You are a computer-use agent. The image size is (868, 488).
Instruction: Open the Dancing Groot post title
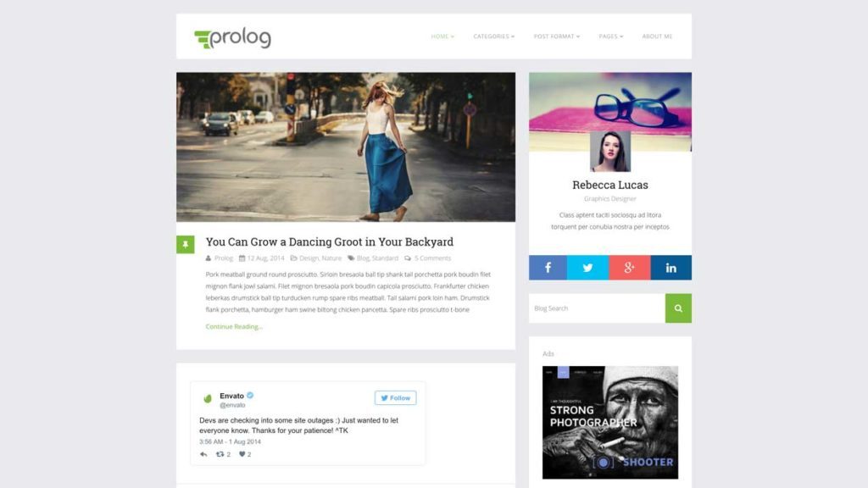click(x=330, y=241)
